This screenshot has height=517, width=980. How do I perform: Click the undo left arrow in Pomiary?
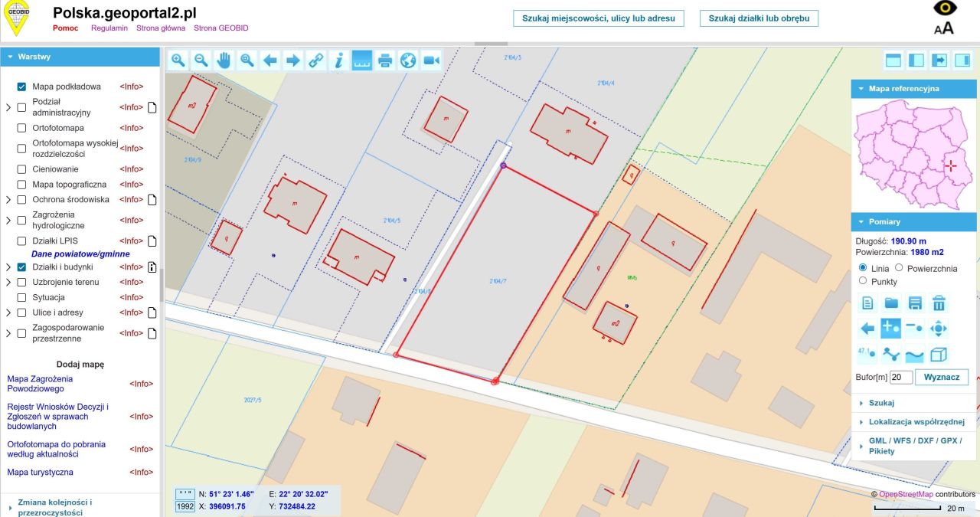[867, 329]
